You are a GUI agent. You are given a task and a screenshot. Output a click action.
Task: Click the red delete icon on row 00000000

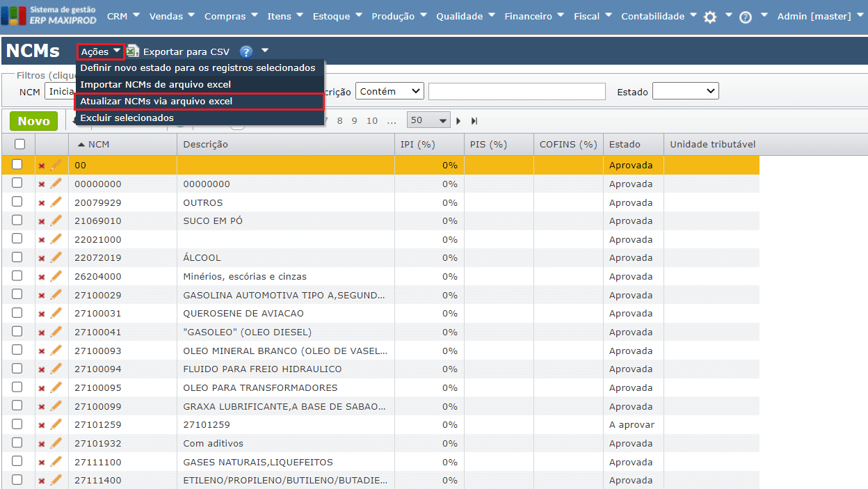[x=40, y=184]
